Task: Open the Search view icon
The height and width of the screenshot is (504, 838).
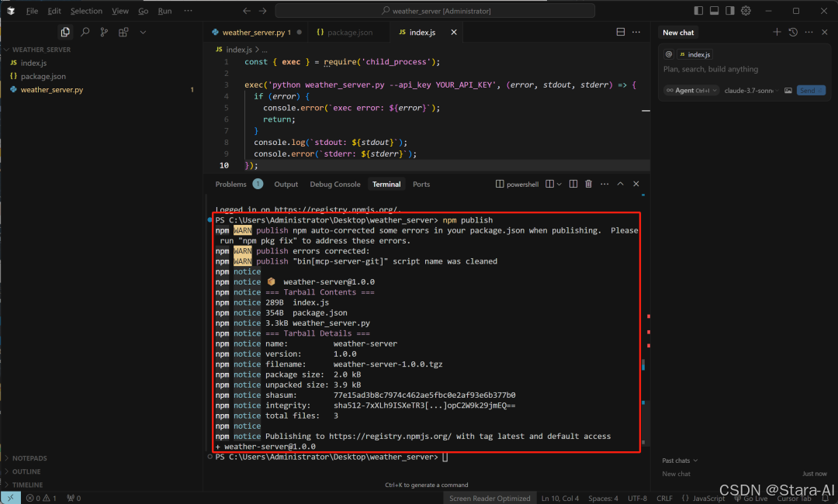Action: [x=85, y=32]
